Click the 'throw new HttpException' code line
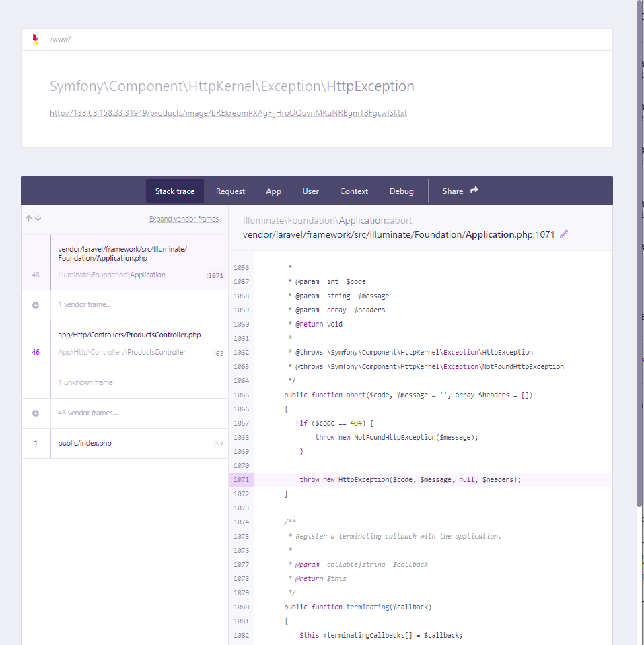 410,479
